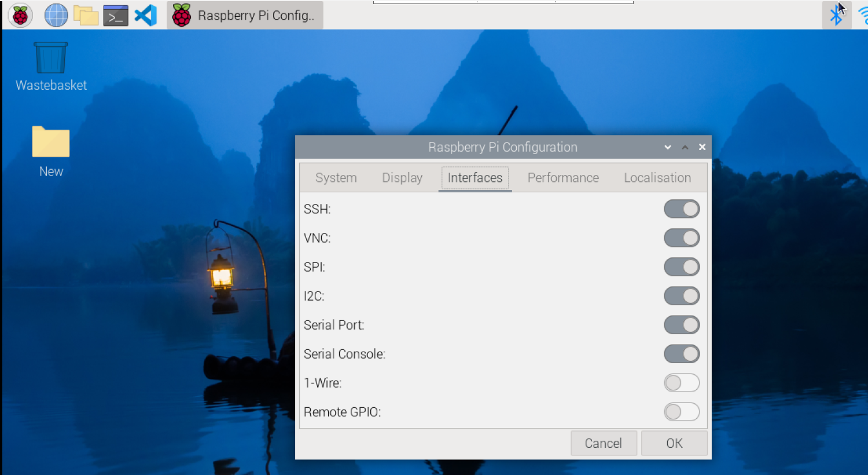Viewport: 868px width, 475px height.
Task: Open Visual Studio Code from the taskbar
Action: click(145, 15)
